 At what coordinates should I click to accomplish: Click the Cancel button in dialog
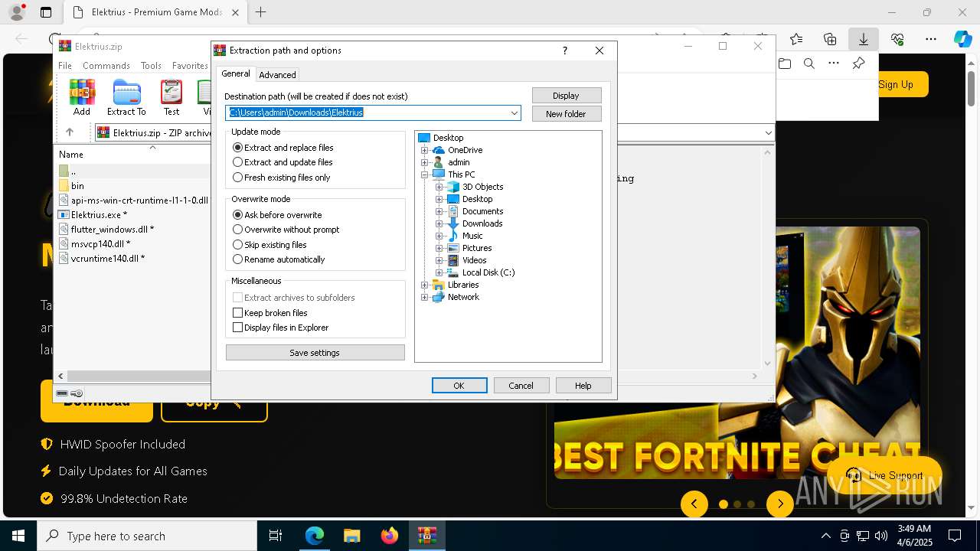[521, 386]
